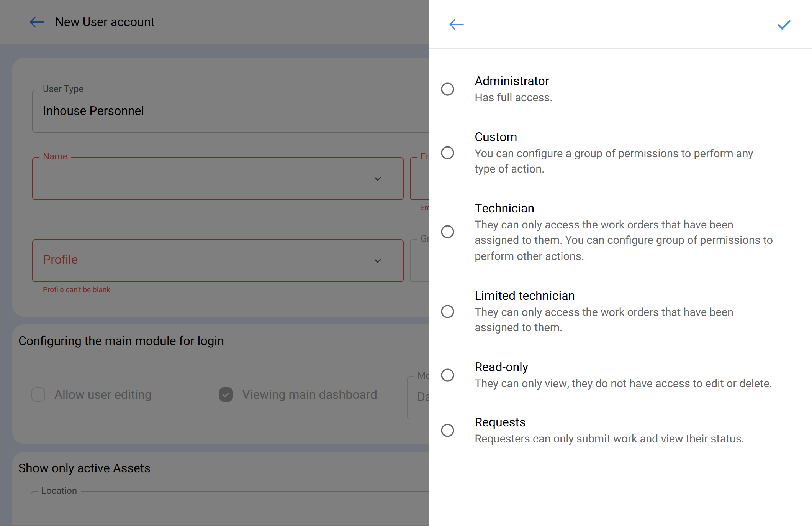
Task: Click the Read-only option label
Action: [501, 367]
